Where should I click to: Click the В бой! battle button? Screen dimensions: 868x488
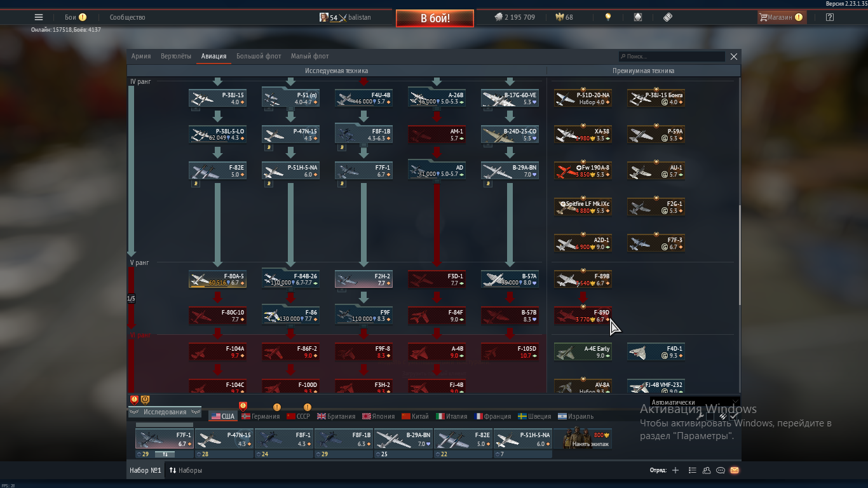pos(435,18)
